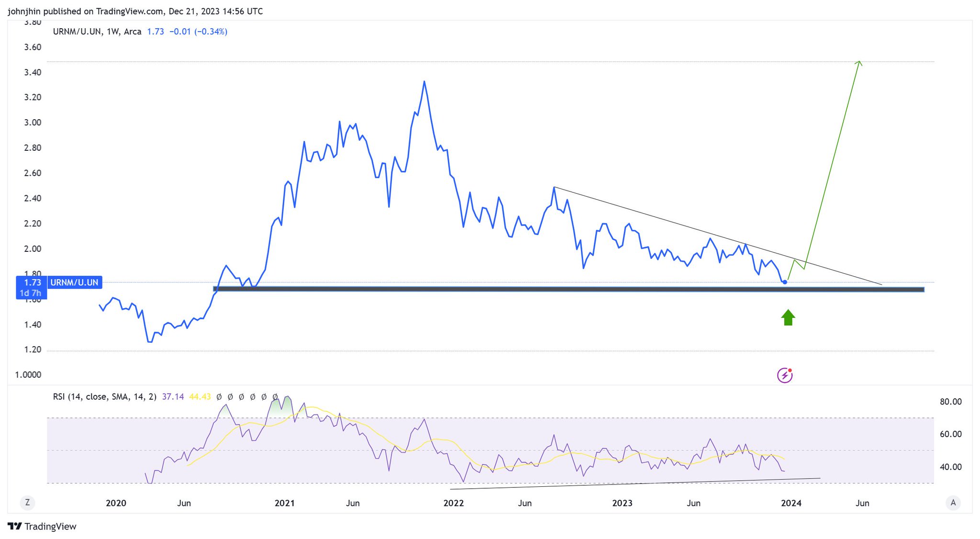Select the green projection arrow tip

(x=860, y=62)
